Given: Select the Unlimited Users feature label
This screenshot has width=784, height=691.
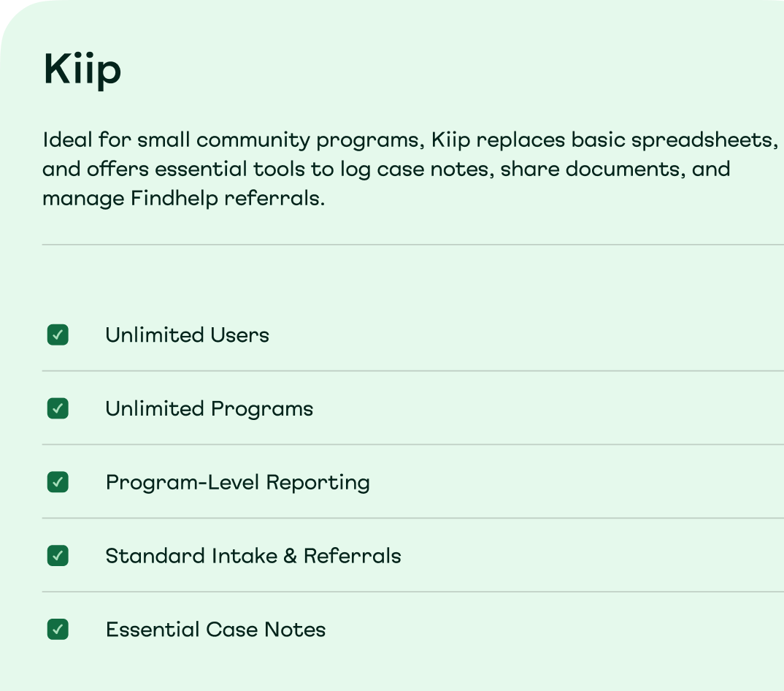Looking at the screenshot, I should point(187,335).
